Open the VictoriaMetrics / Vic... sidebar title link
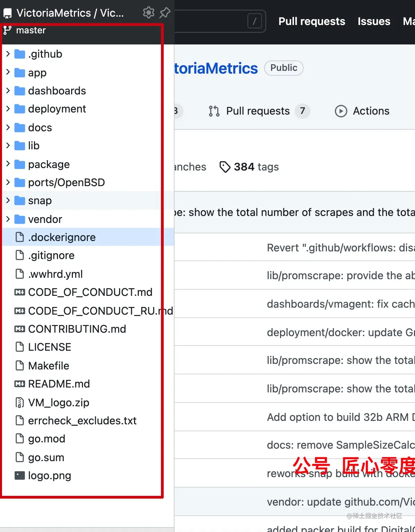 (70, 13)
